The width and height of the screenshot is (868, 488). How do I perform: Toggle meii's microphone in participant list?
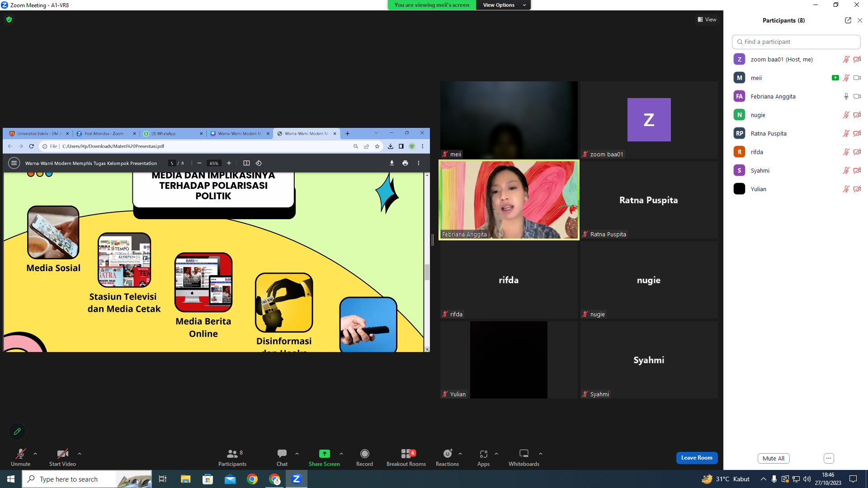tap(846, 78)
